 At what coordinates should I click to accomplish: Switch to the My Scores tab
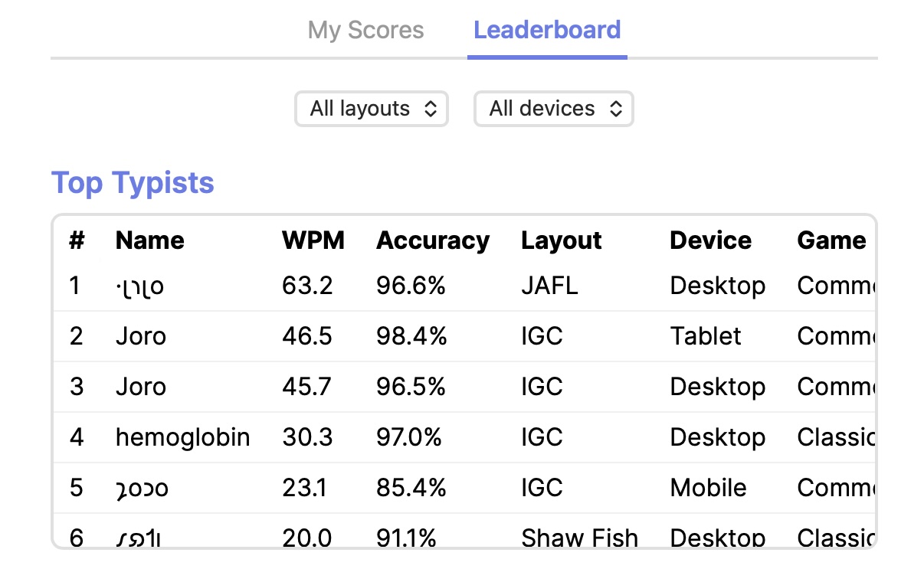click(365, 31)
